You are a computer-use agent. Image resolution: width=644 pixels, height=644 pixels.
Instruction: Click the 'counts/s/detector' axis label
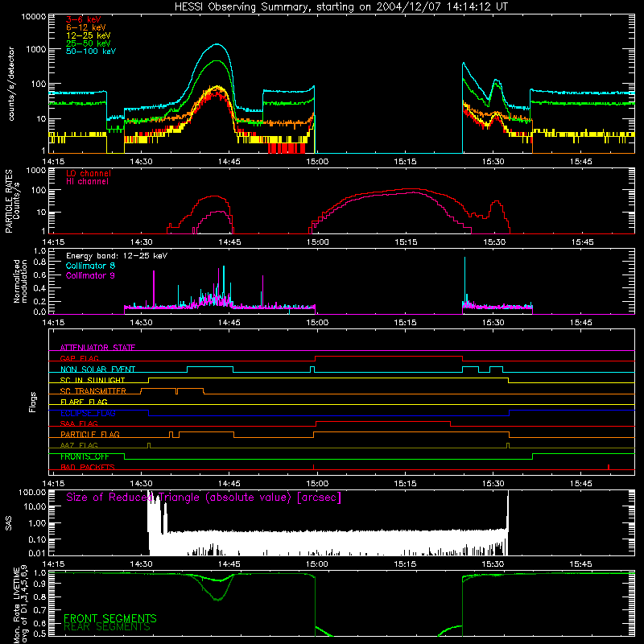click(x=11, y=84)
